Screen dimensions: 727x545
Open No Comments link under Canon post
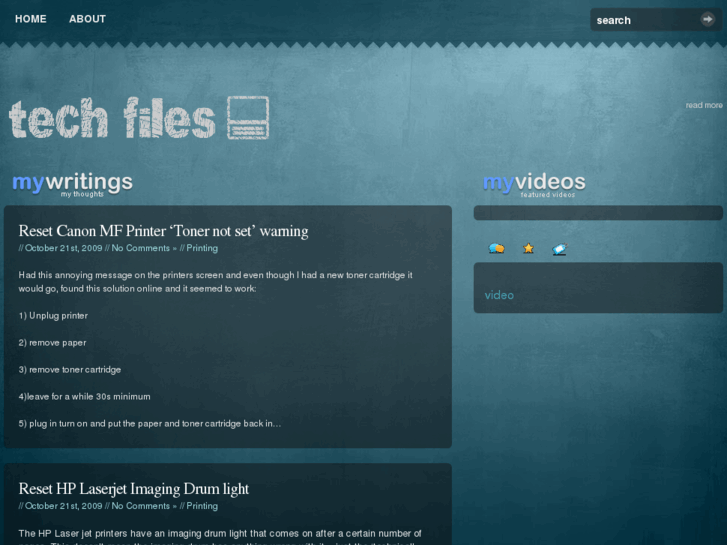pyautogui.click(x=140, y=248)
